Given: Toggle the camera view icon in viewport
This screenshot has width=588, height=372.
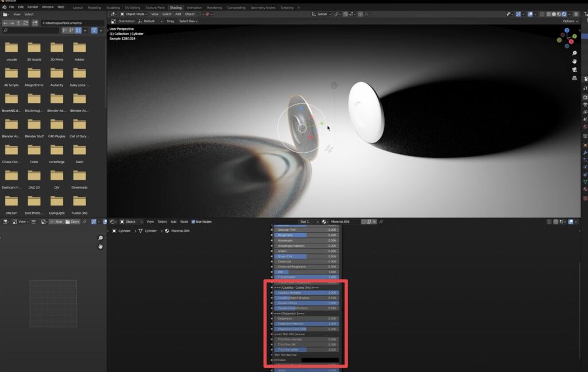Looking at the screenshot, I should [574, 70].
